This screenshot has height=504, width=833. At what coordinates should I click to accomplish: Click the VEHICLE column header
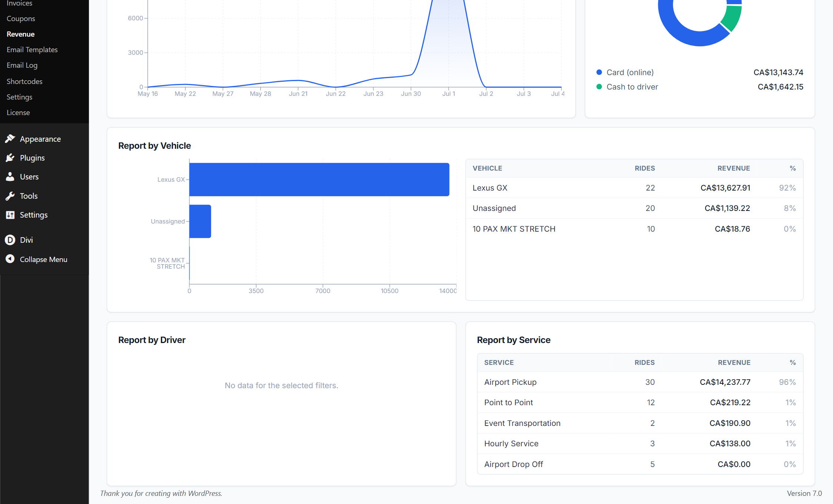[487, 168]
